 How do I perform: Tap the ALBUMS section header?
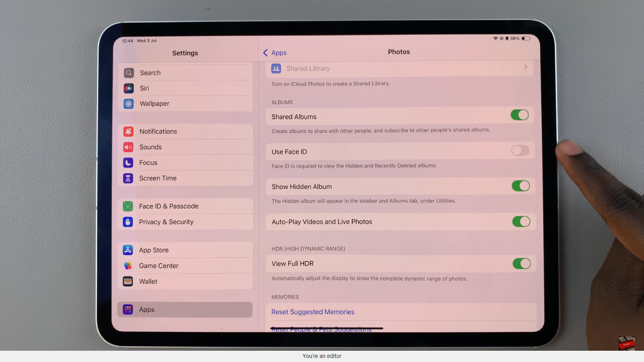(282, 102)
